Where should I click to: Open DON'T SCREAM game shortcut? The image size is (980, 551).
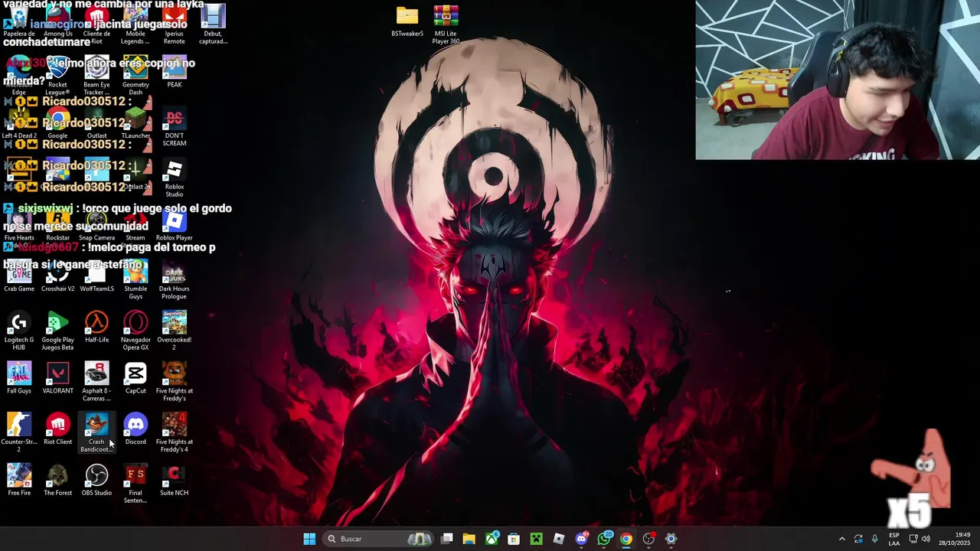click(x=174, y=126)
